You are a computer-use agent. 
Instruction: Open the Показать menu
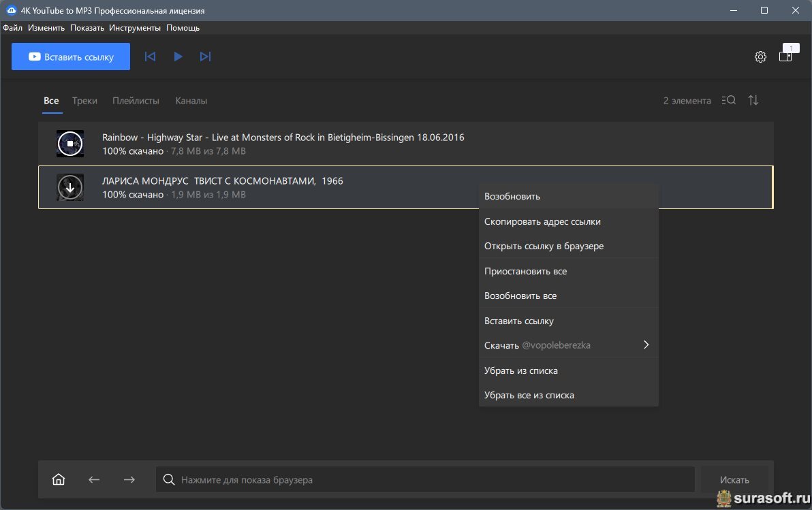(87, 28)
